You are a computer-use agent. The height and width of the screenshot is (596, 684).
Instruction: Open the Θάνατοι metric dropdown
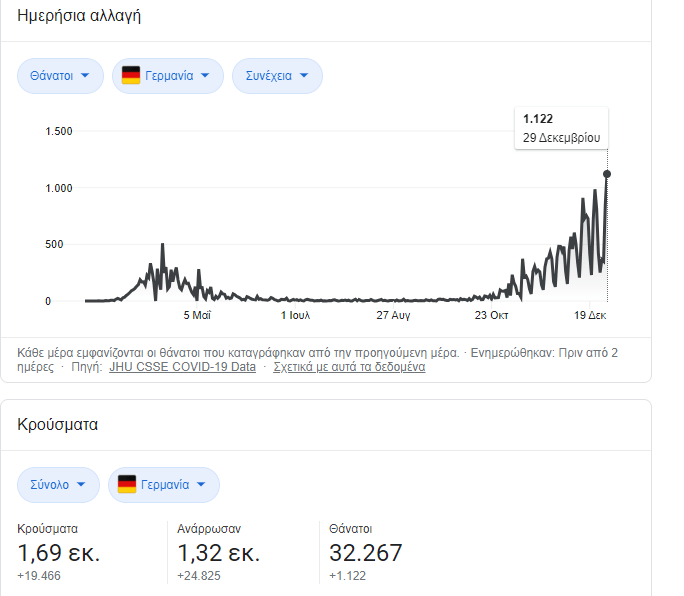[60, 76]
